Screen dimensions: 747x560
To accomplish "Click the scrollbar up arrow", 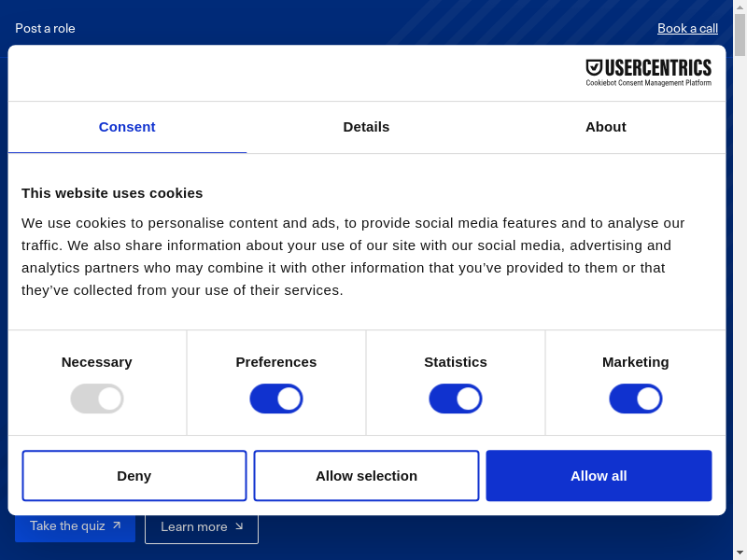I will [x=740, y=7].
